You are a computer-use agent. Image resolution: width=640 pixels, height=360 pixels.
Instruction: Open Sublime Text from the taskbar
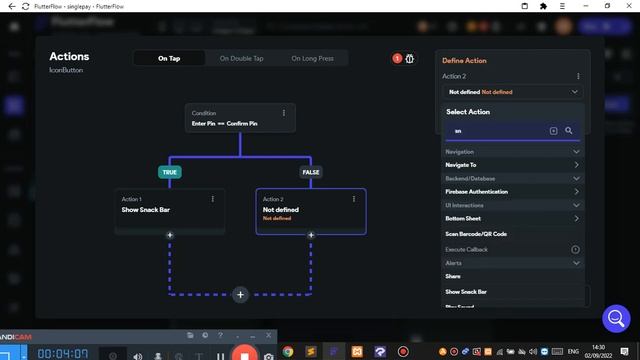[311, 351]
